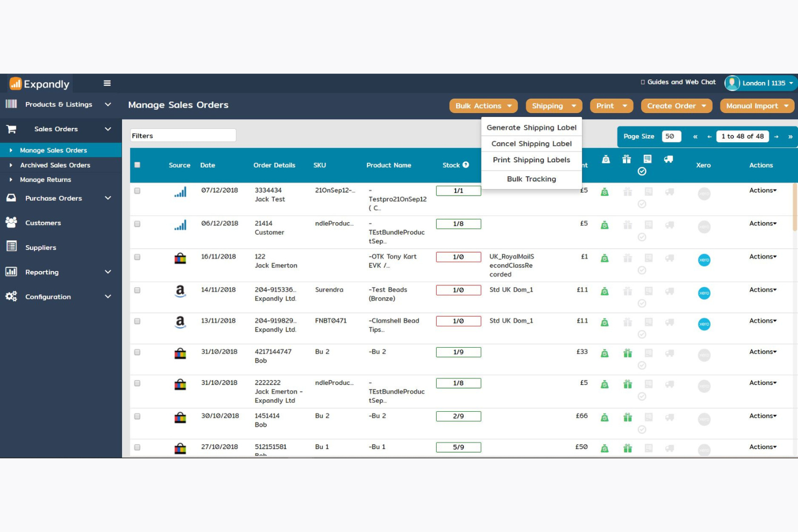The height and width of the screenshot is (532, 798).
Task: Click the green payment icon for order 122
Action: 604,258
